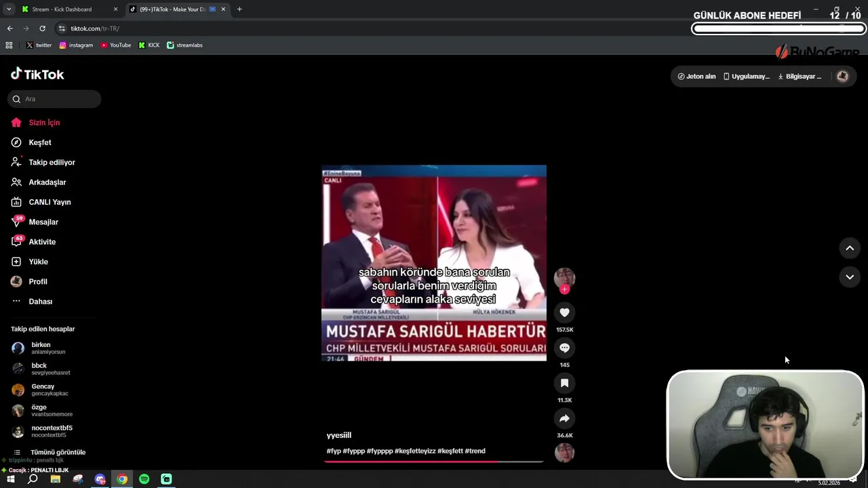Follow creator with red plus badge
This screenshot has width=868, height=488.
point(564,289)
